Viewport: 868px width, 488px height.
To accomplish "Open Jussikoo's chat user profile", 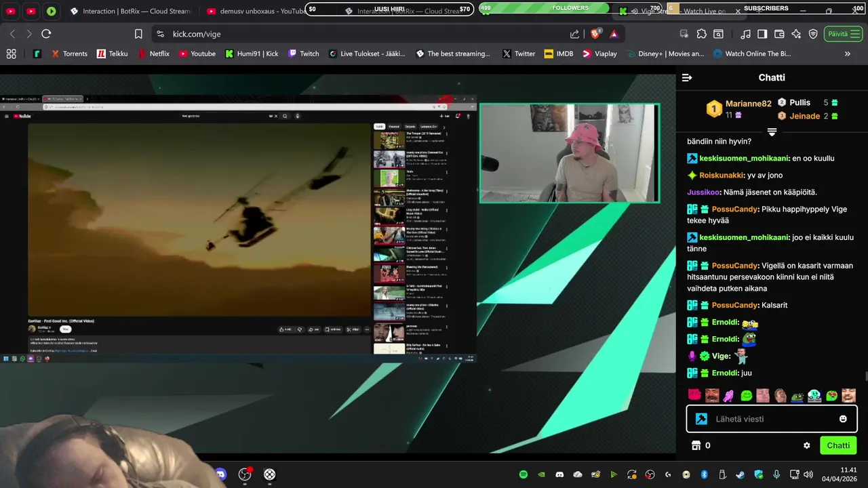I will (703, 192).
